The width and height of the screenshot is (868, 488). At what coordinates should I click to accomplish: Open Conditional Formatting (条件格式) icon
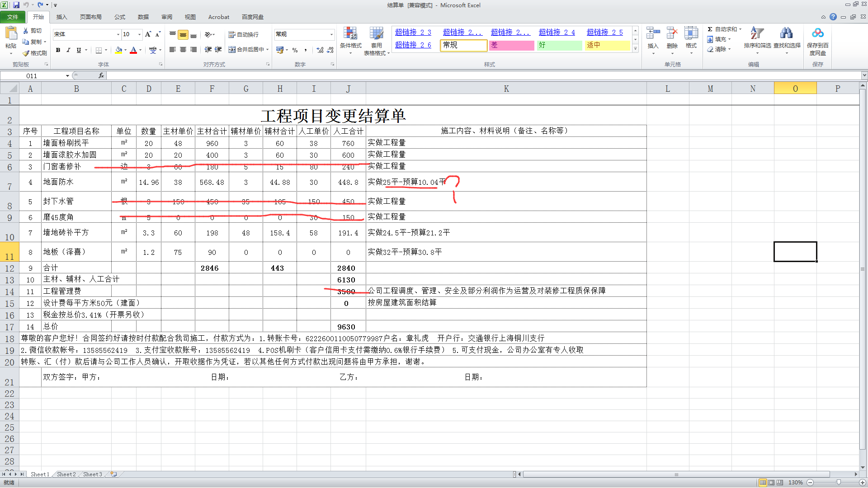(350, 33)
